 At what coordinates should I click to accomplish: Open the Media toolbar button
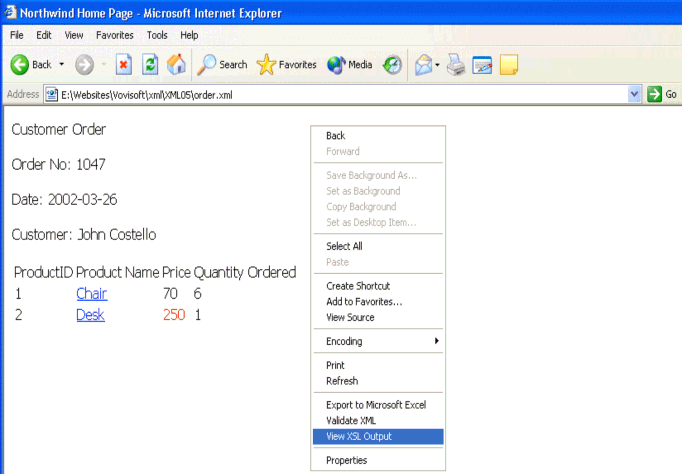(350, 65)
